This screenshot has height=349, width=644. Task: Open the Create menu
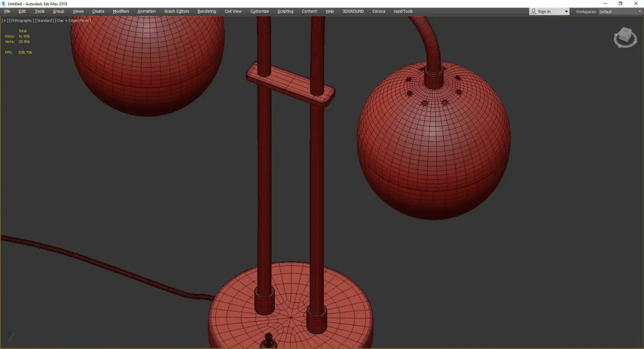coord(98,11)
